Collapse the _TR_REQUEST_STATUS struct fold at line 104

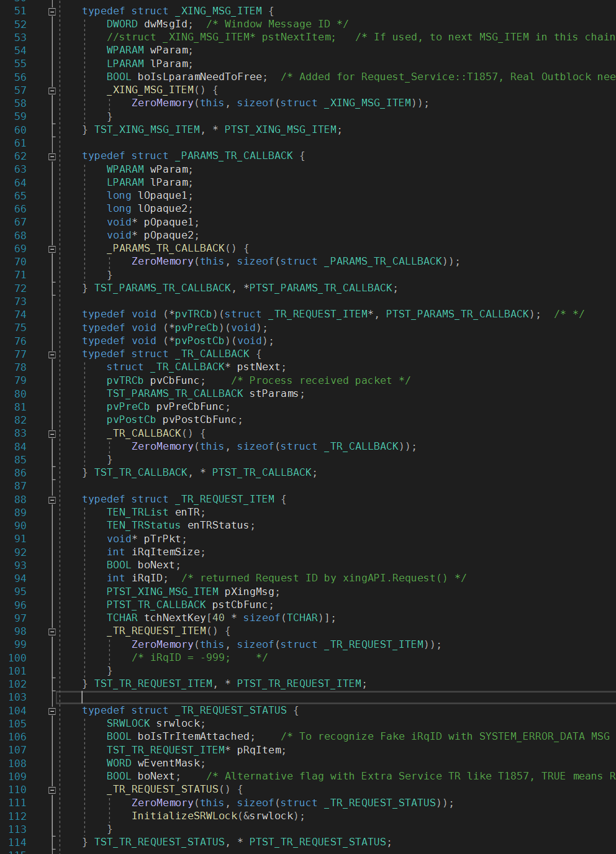click(52, 711)
